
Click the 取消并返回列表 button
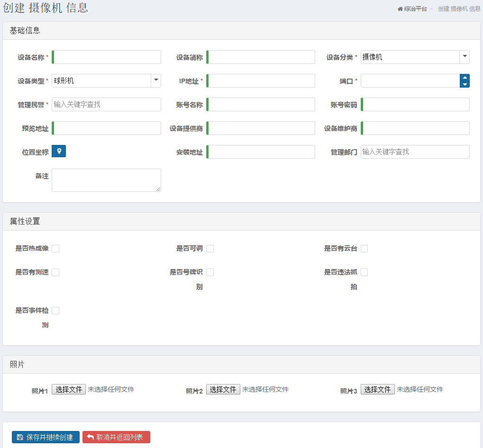tap(116, 437)
